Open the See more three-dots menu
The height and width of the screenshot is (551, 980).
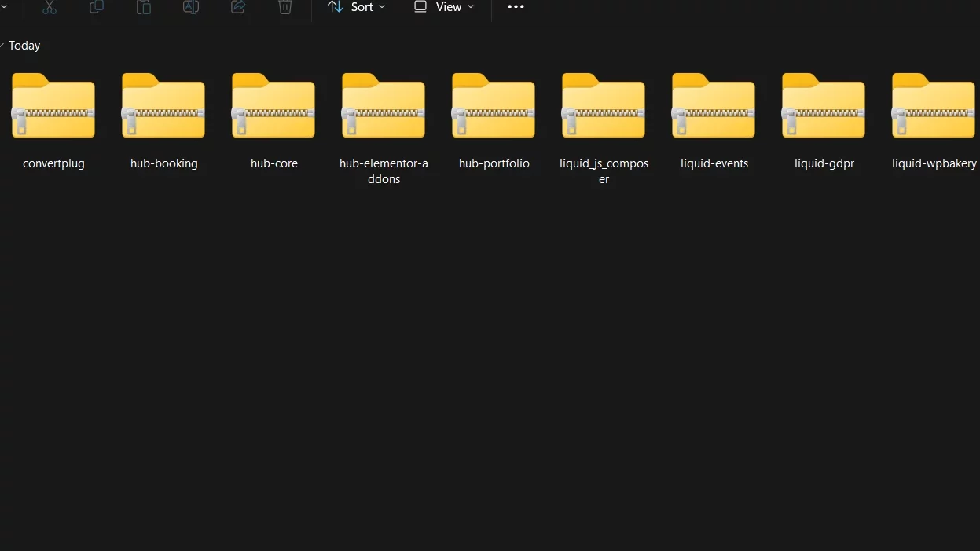(x=516, y=7)
